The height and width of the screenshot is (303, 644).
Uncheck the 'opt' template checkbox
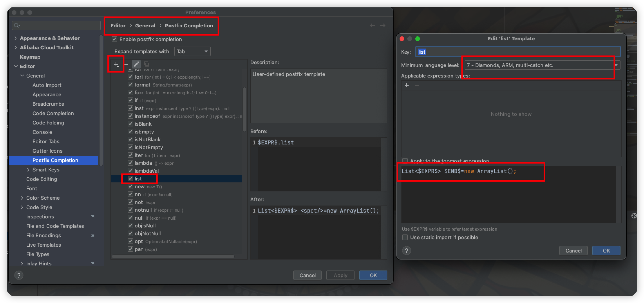pyautogui.click(x=130, y=241)
